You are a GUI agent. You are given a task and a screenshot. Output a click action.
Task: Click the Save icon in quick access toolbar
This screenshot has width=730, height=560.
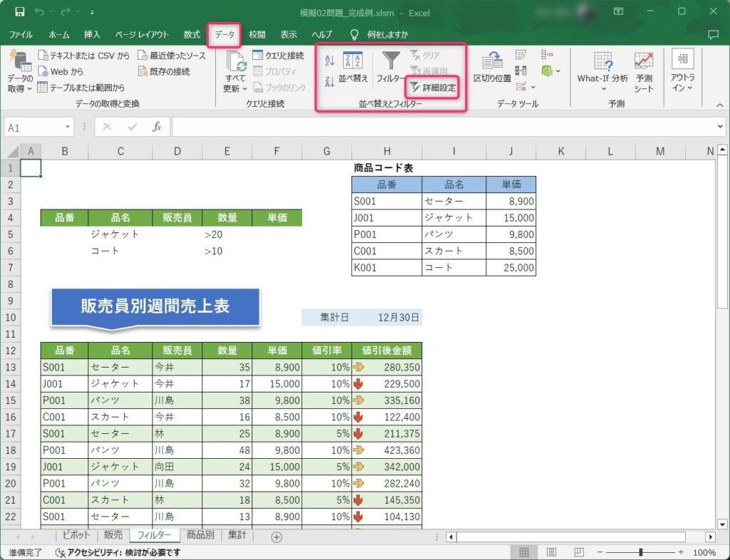point(19,12)
